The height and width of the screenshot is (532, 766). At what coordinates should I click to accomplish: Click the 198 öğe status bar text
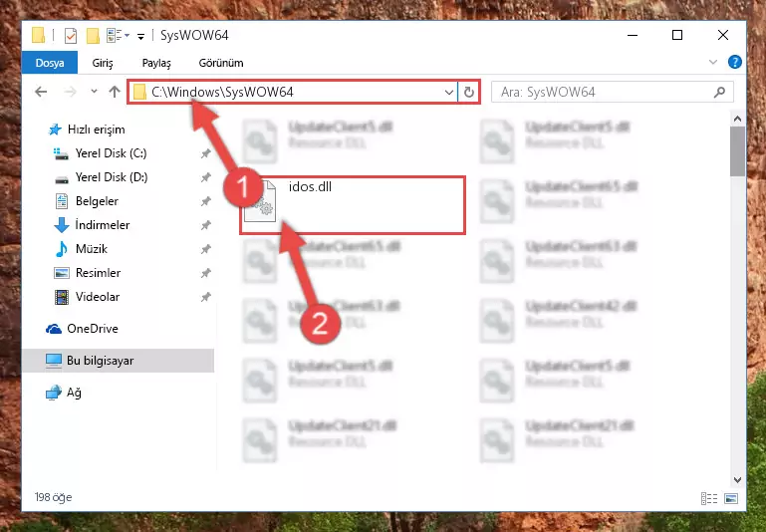pyautogui.click(x=53, y=497)
